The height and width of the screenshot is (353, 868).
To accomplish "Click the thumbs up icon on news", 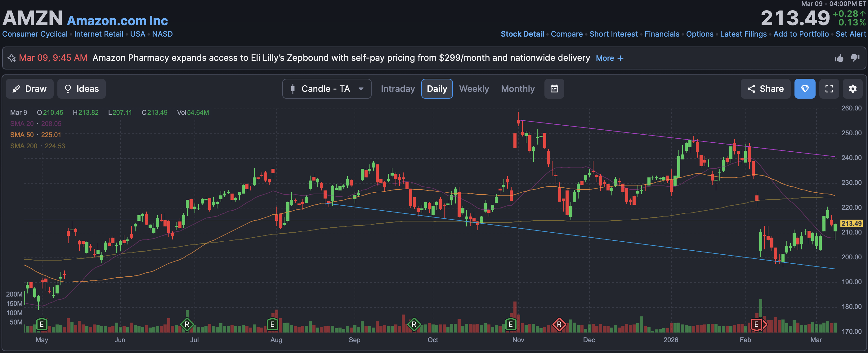I will pyautogui.click(x=839, y=58).
